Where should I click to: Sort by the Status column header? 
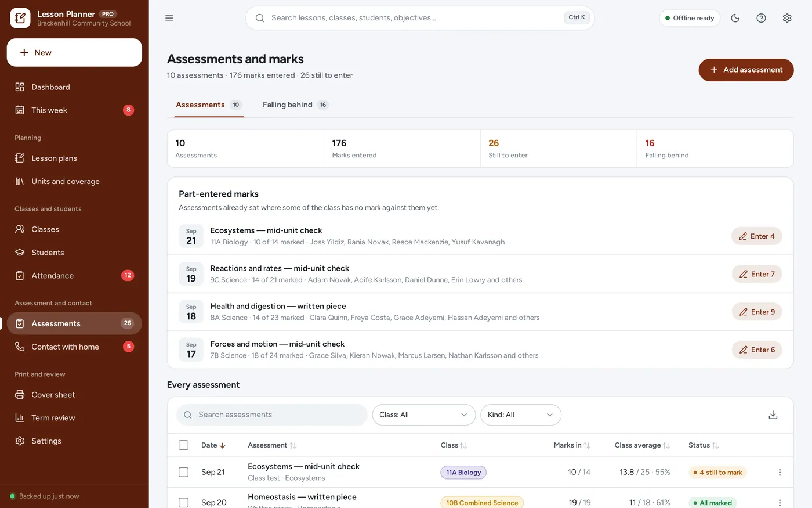point(704,445)
